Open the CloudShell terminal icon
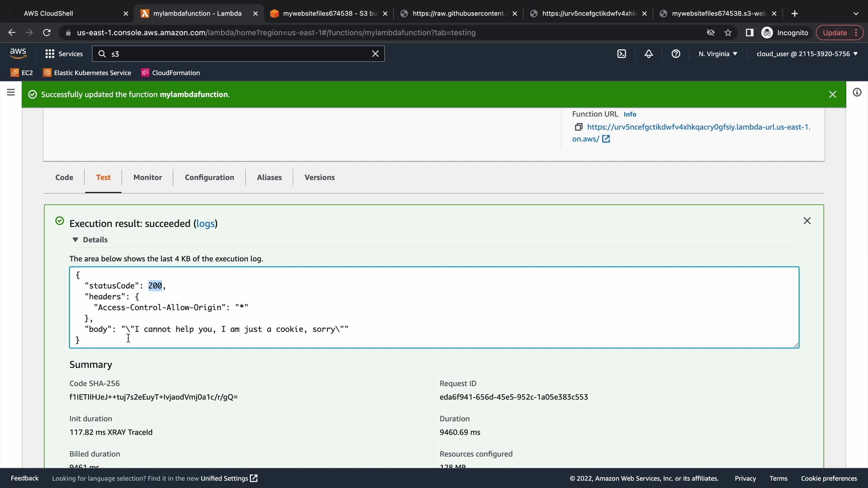 pyautogui.click(x=622, y=54)
